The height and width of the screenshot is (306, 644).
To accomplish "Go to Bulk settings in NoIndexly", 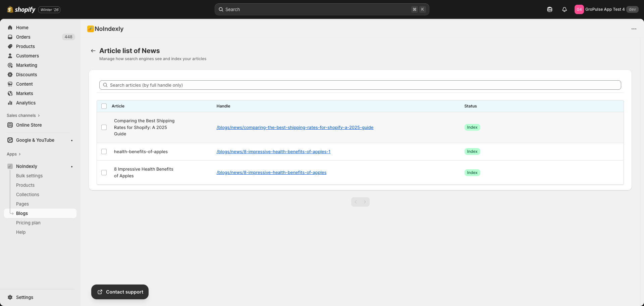I will (30, 176).
